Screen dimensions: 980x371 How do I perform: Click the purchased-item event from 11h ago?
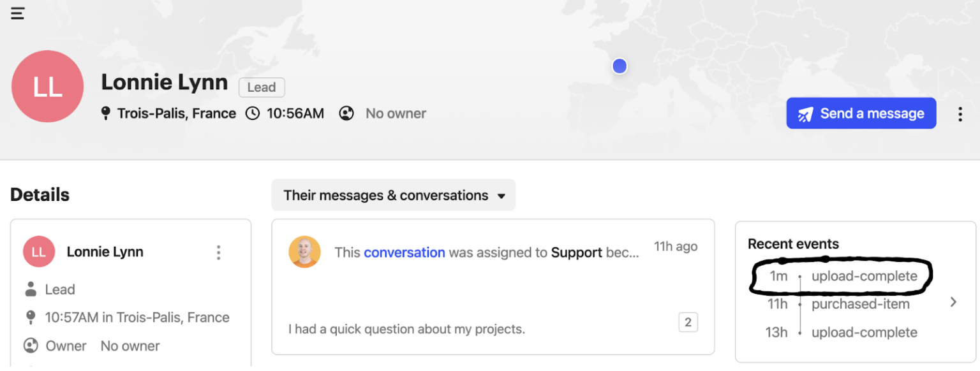[x=860, y=304]
